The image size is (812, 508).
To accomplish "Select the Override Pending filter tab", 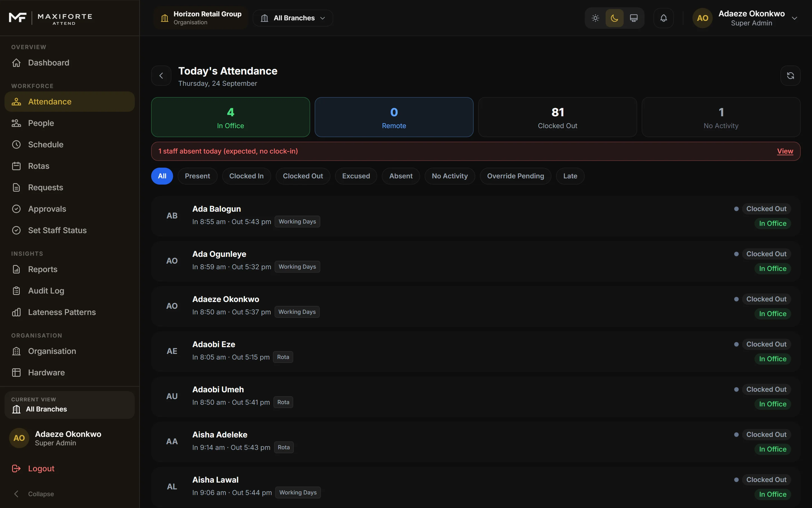I will [x=515, y=176].
